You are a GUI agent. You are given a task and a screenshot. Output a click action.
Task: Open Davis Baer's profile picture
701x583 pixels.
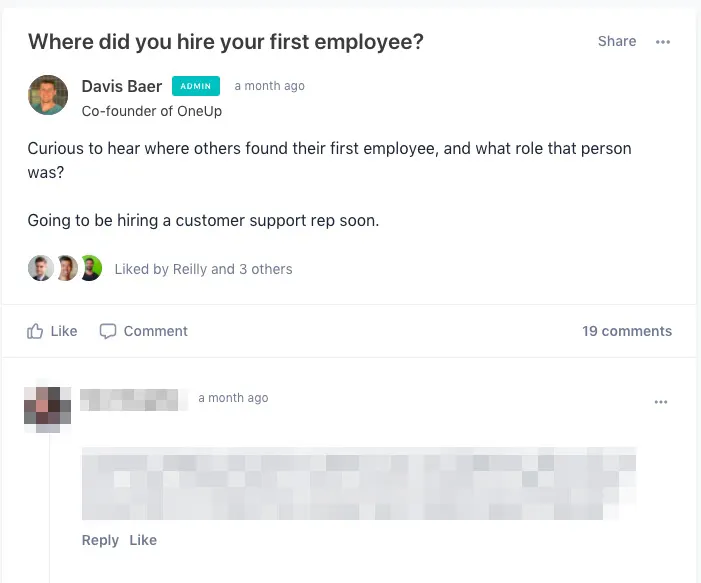coord(48,95)
